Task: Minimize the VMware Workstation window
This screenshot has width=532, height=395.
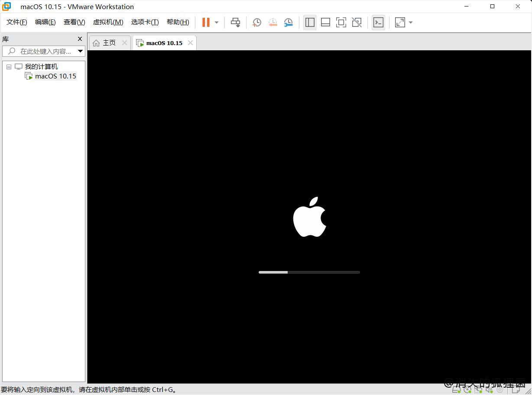Action: pyautogui.click(x=467, y=7)
